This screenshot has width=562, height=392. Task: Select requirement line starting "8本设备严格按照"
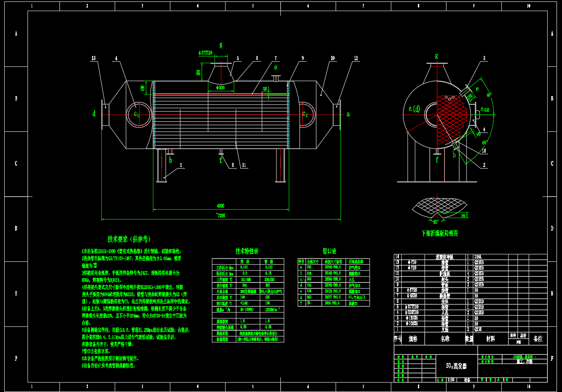coord(110,358)
